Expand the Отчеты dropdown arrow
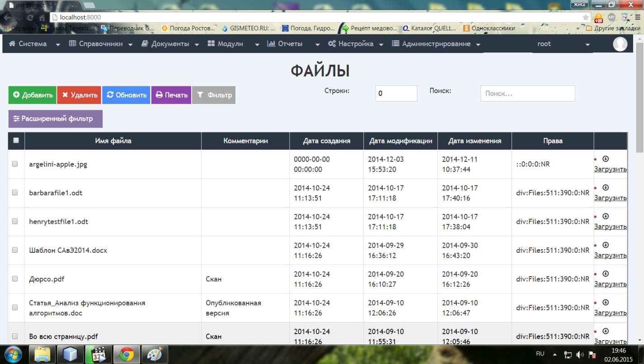 [317, 45]
